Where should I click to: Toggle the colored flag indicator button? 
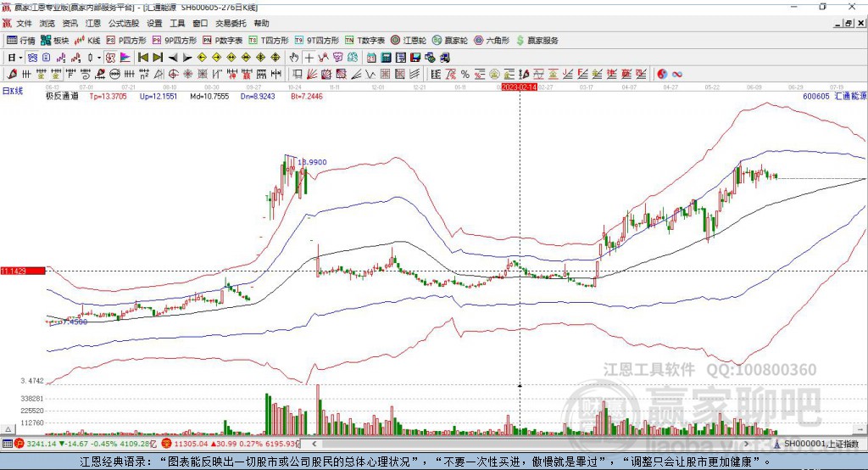[125, 58]
